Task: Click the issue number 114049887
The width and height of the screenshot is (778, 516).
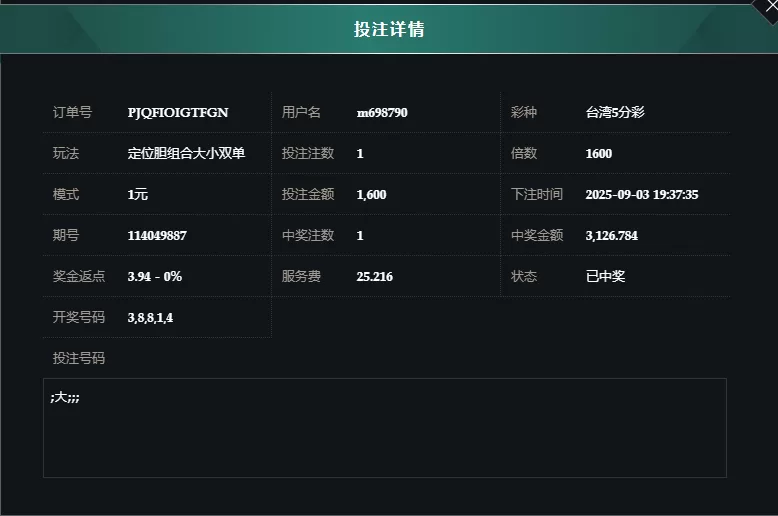Action: tap(157, 236)
